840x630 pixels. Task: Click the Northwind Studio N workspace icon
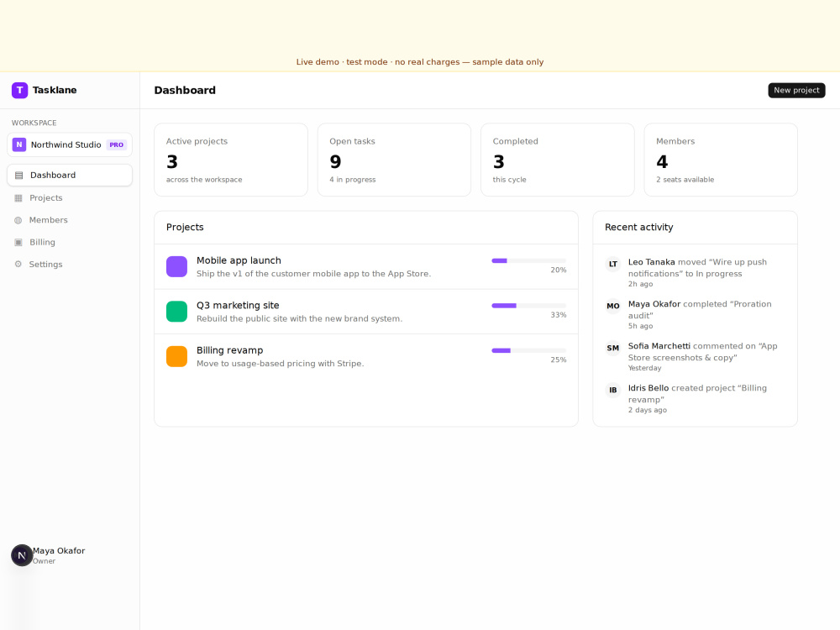(19, 144)
